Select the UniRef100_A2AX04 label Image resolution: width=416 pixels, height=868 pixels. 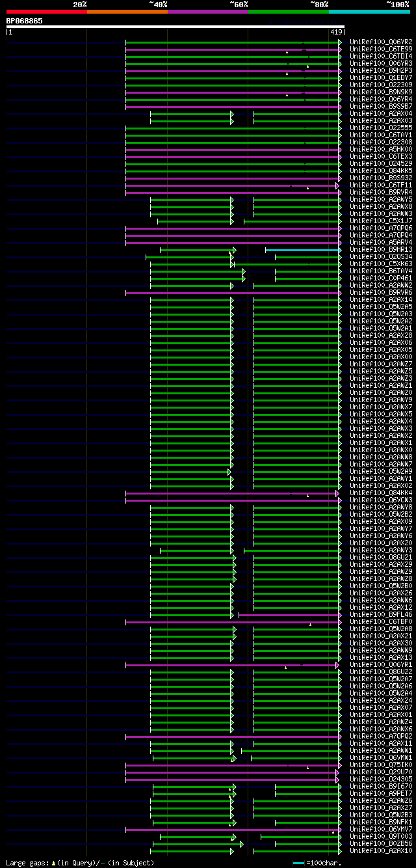[381, 114]
